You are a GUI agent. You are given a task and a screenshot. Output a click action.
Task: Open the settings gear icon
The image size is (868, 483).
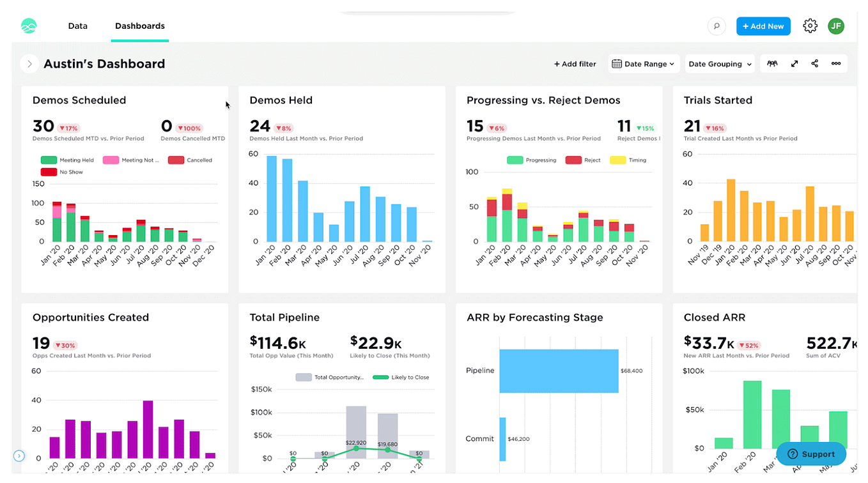810,26
